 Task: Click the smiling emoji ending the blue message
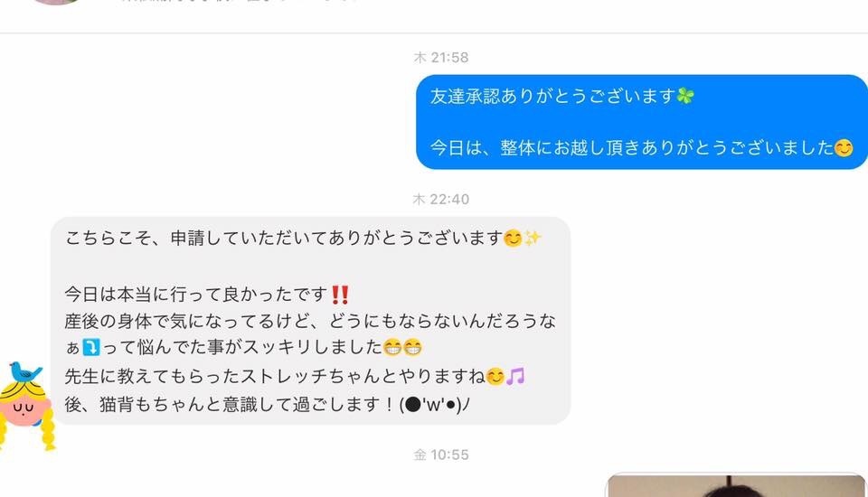click(844, 148)
